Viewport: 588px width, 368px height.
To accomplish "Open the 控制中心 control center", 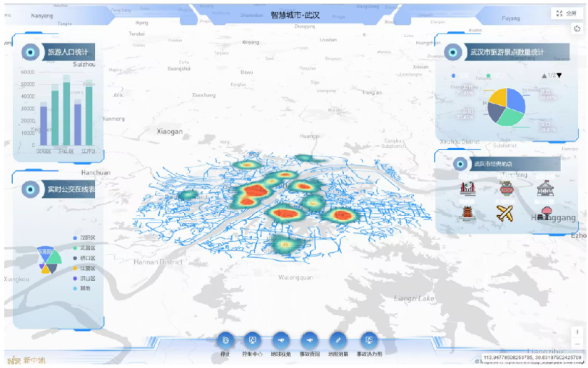I will point(253,341).
